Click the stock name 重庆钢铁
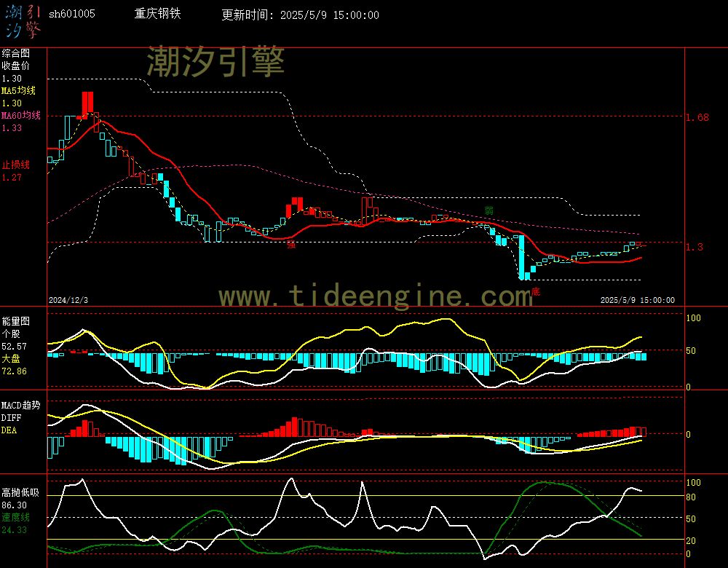This screenshot has width=728, height=568. (x=157, y=14)
